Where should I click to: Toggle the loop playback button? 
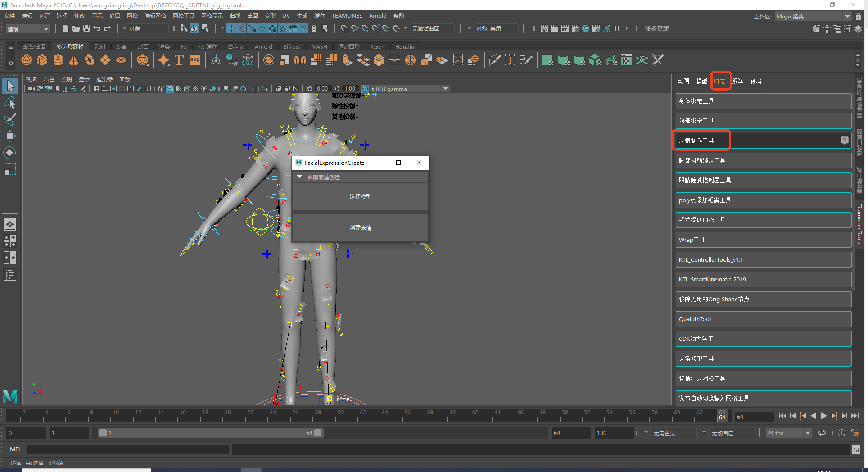[x=822, y=433]
